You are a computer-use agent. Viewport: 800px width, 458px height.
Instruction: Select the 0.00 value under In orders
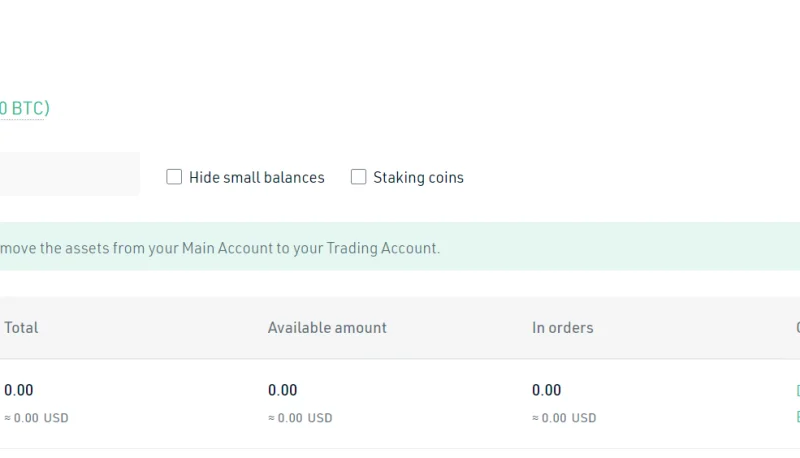[546, 390]
